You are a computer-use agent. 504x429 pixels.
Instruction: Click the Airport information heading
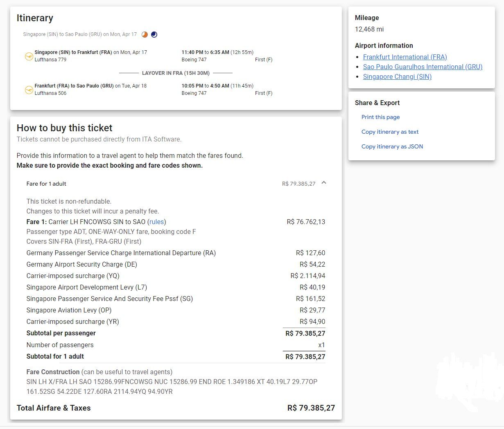[x=384, y=45]
